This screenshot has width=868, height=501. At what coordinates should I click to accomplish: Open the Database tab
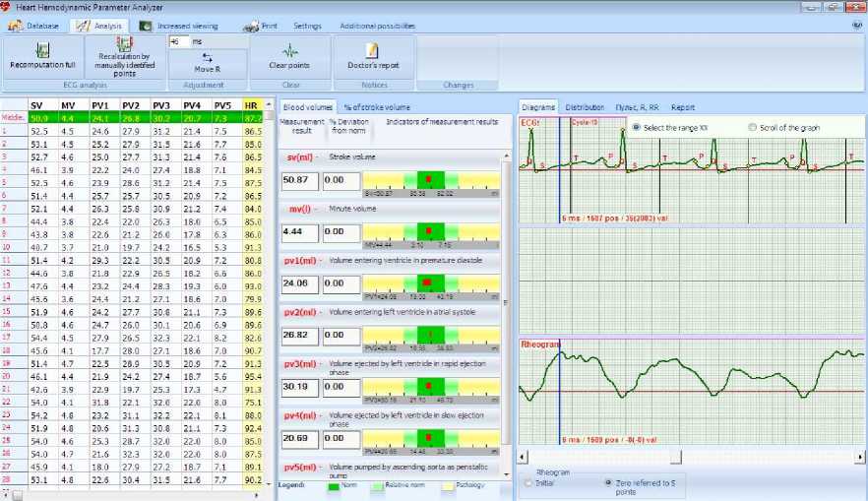[x=35, y=24]
